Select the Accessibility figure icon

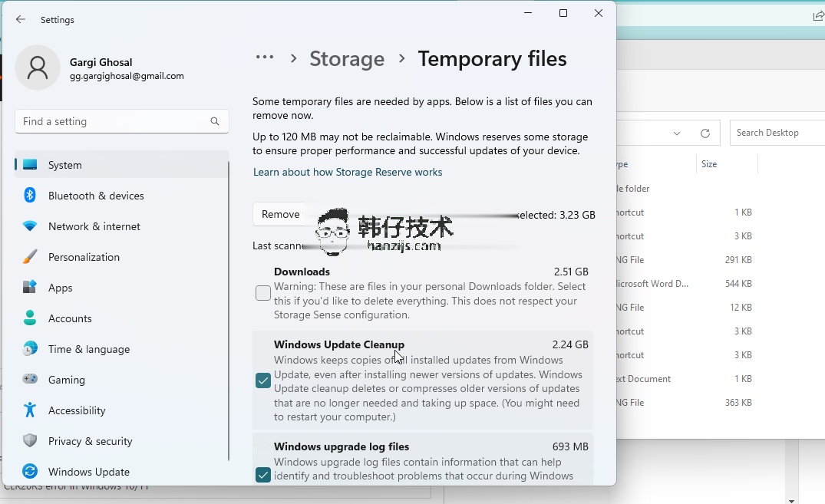click(x=30, y=410)
